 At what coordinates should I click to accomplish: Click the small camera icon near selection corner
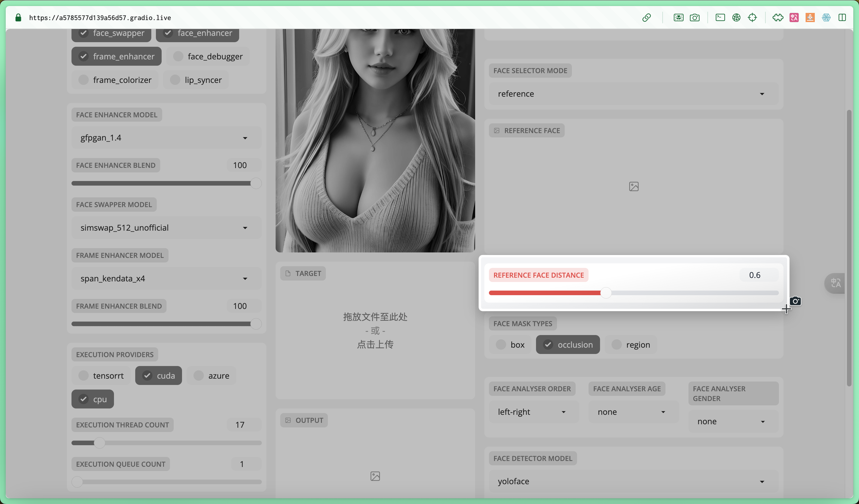pyautogui.click(x=795, y=301)
